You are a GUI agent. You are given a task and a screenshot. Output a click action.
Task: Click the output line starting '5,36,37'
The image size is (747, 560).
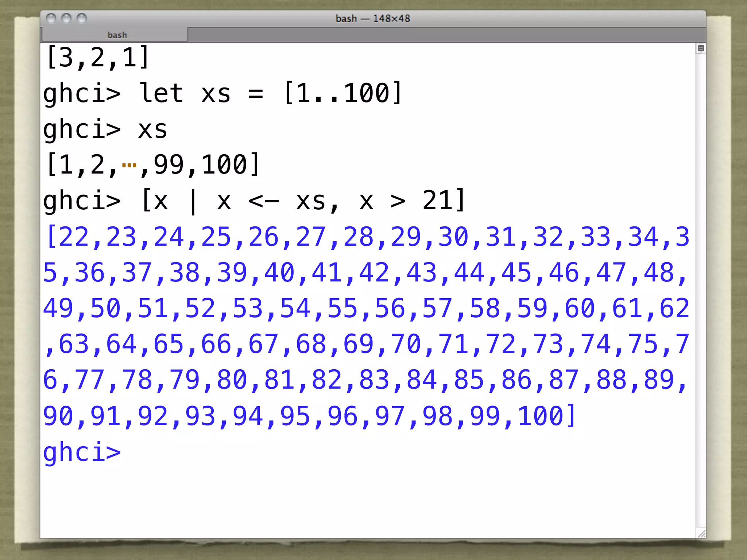[365, 272]
